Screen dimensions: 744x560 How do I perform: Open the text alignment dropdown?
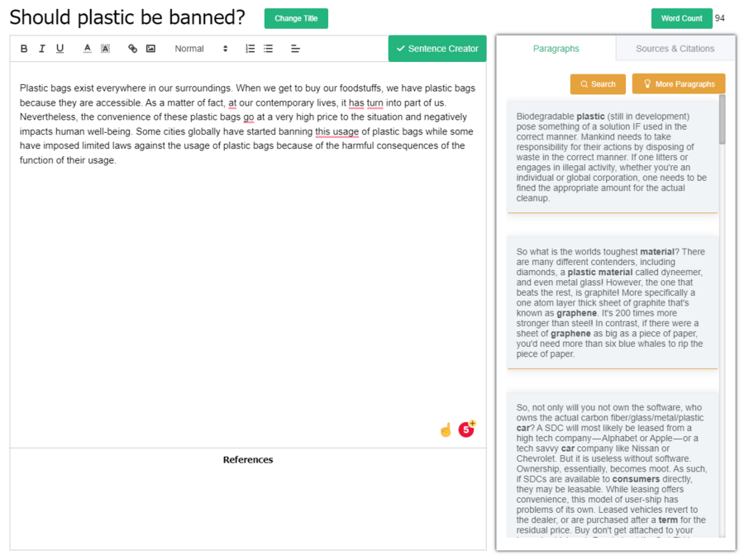pyautogui.click(x=295, y=49)
